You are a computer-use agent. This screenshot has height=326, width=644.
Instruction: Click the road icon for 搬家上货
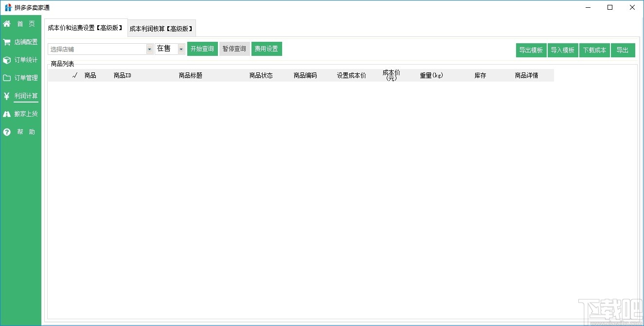click(7, 114)
